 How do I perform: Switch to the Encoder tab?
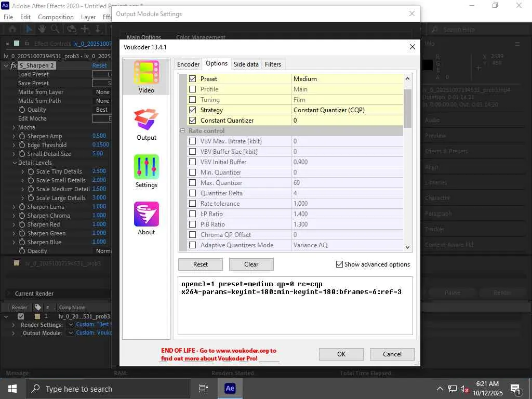pyautogui.click(x=188, y=64)
